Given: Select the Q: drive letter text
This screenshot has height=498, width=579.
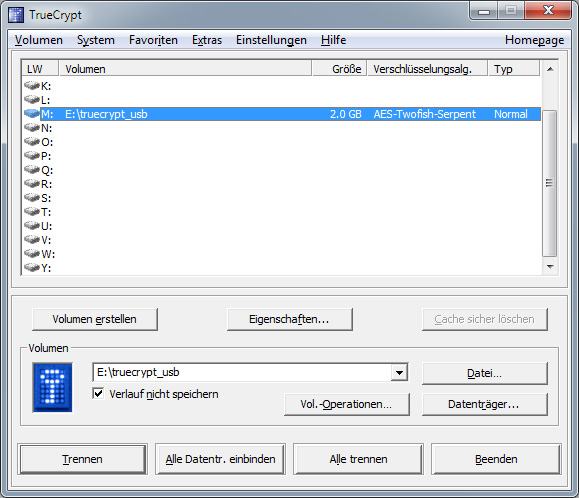Looking at the screenshot, I should 47,170.
